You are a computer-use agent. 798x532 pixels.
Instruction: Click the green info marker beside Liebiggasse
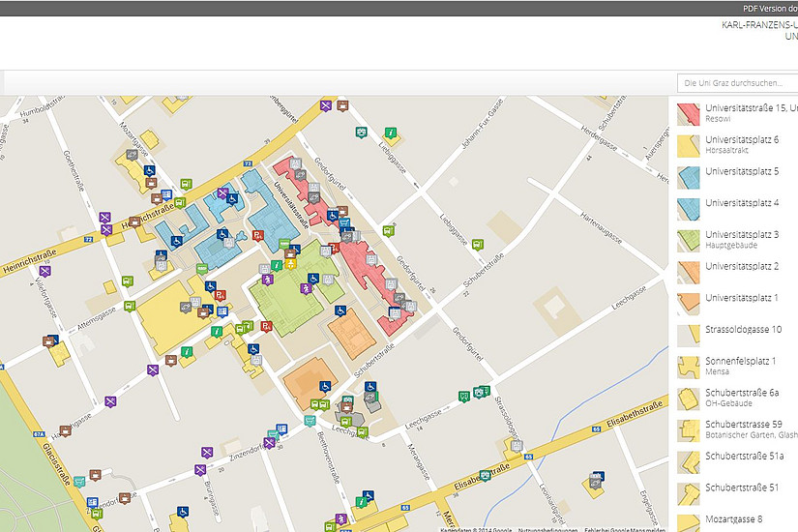pos(390,133)
